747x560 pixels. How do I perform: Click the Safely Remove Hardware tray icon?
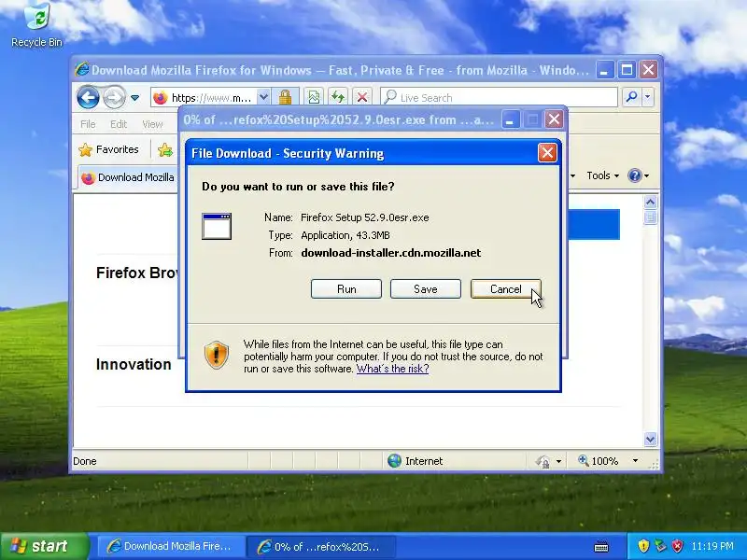click(660, 546)
